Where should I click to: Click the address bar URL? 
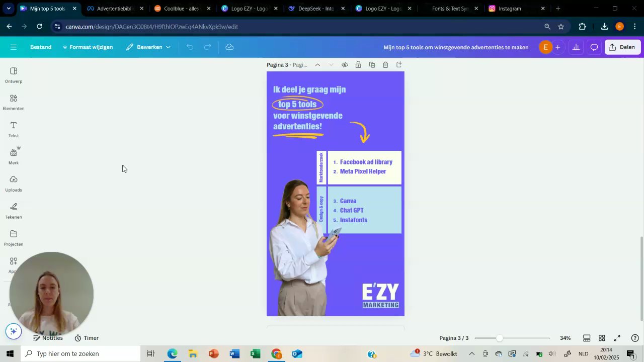coord(151,27)
